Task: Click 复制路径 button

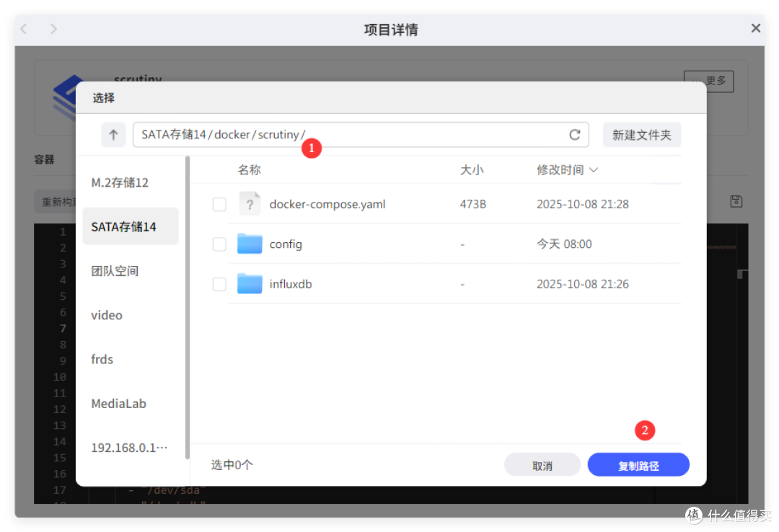Action: 638,465
